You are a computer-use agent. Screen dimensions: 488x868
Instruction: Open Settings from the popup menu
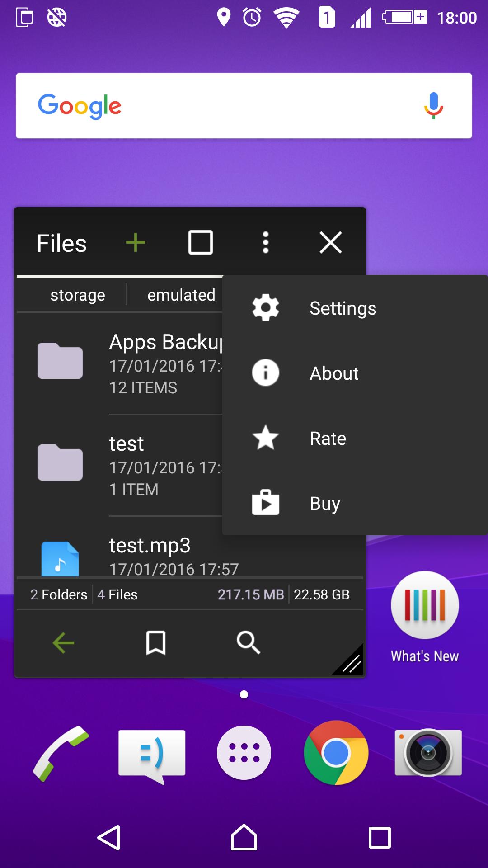[x=343, y=308]
